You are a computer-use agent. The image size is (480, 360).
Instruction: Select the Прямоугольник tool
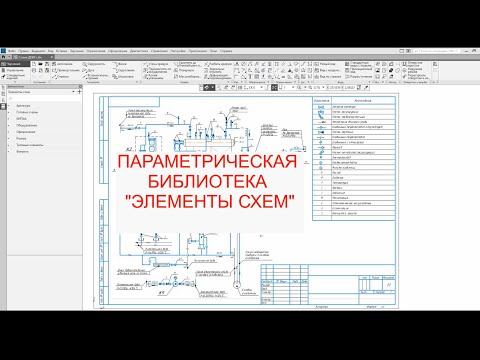coord(66,70)
